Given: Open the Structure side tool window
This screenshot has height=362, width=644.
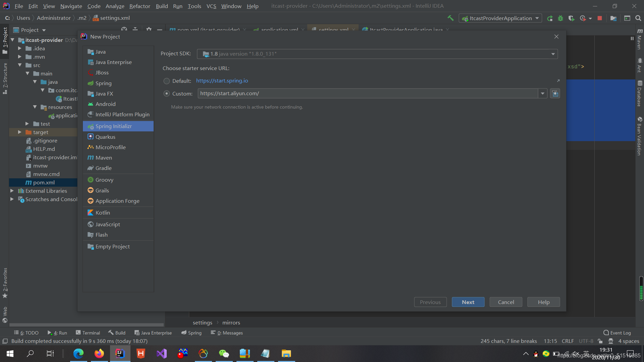Looking at the screenshot, I should (5, 78).
